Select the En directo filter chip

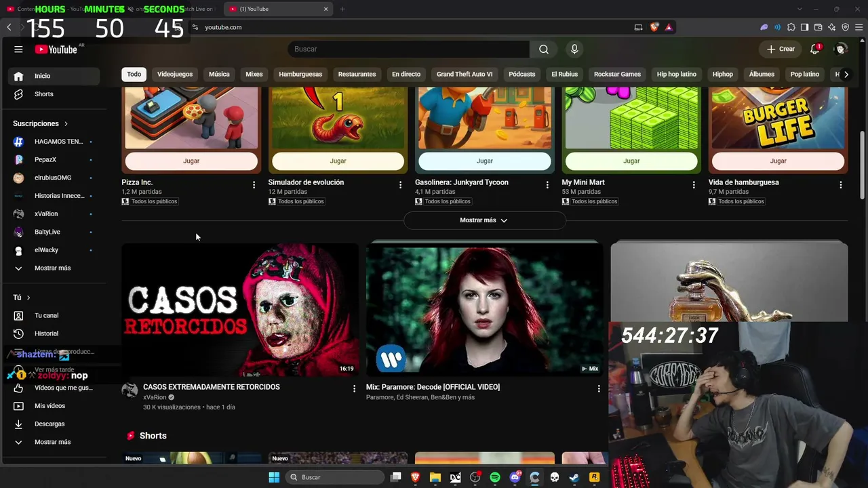click(x=406, y=75)
